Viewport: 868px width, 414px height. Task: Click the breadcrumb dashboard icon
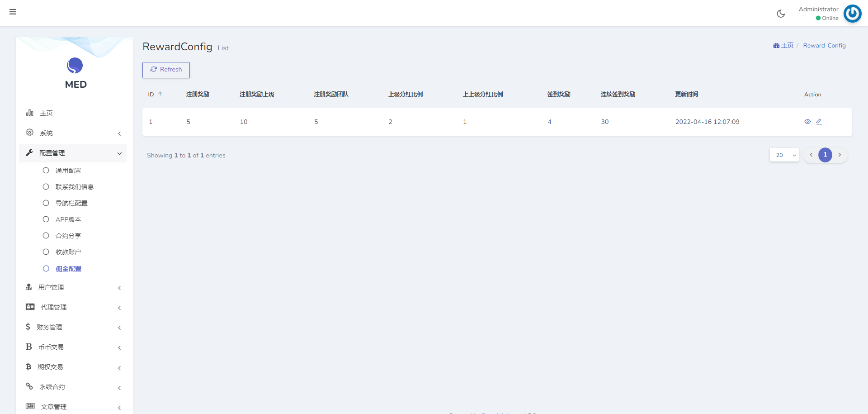[776, 46]
